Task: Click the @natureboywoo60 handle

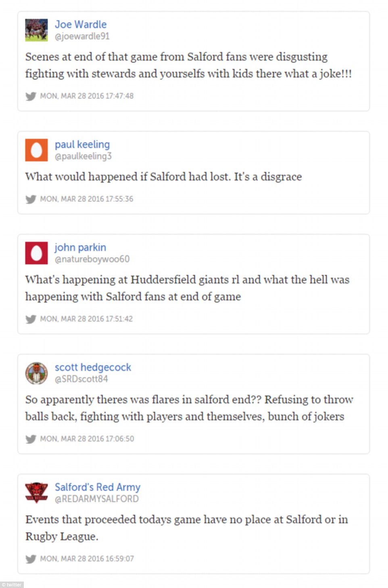Action: click(x=92, y=259)
